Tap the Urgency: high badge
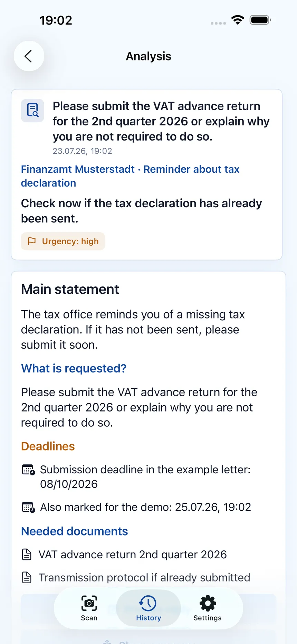 (x=63, y=241)
